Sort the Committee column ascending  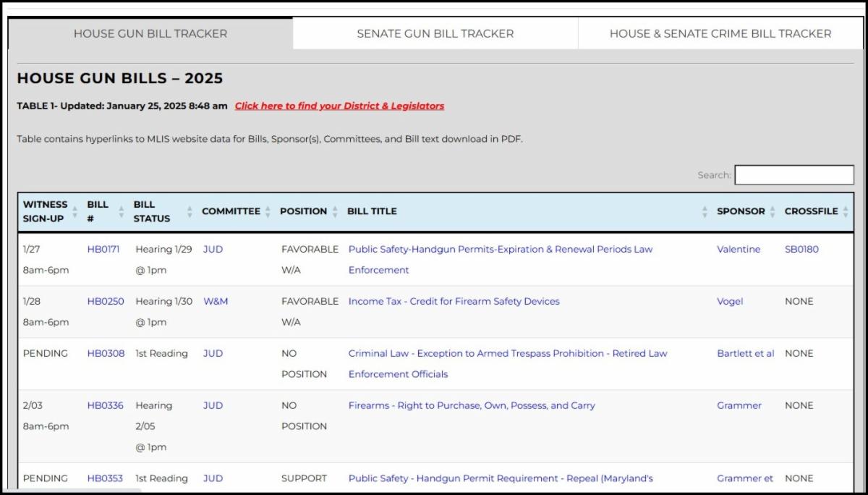tap(268, 211)
